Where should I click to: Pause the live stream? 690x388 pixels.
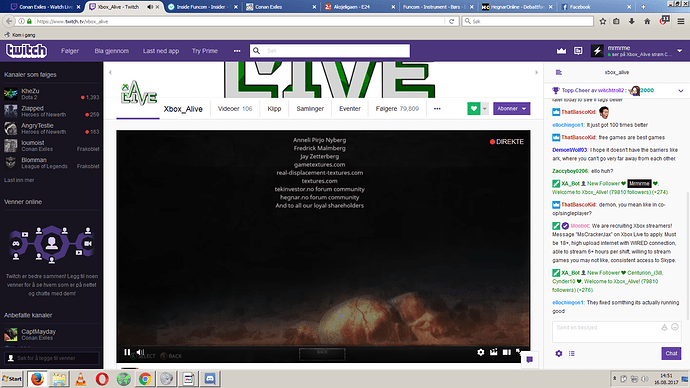point(127,352)
